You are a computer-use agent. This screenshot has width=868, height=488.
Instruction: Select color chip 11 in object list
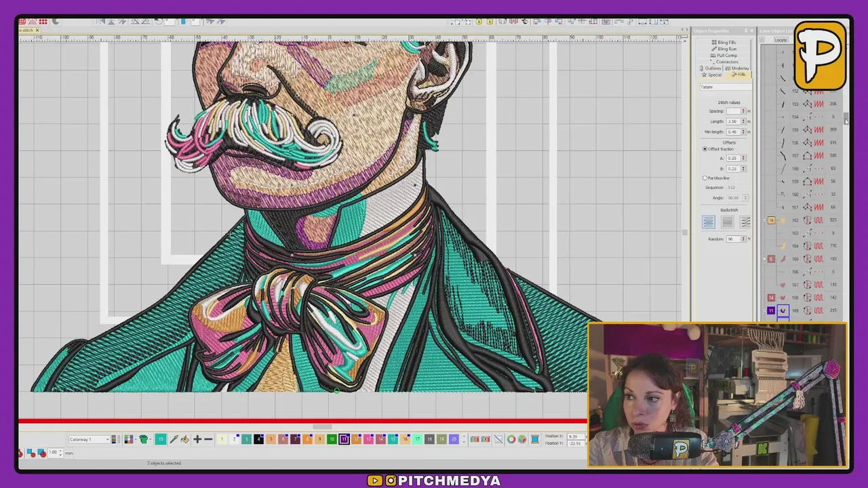[x=772, y=310]
